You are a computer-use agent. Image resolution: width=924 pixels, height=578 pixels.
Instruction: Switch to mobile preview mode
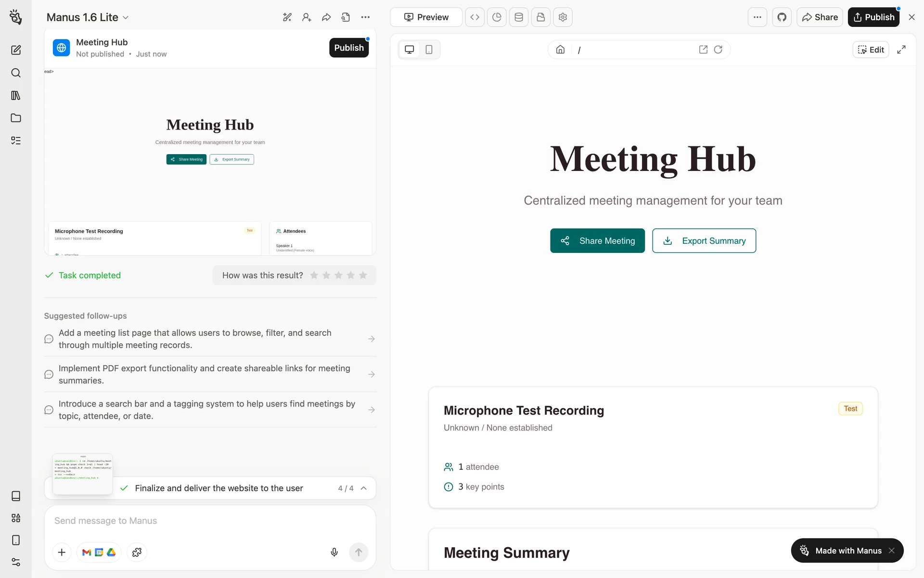coord(429,50)
